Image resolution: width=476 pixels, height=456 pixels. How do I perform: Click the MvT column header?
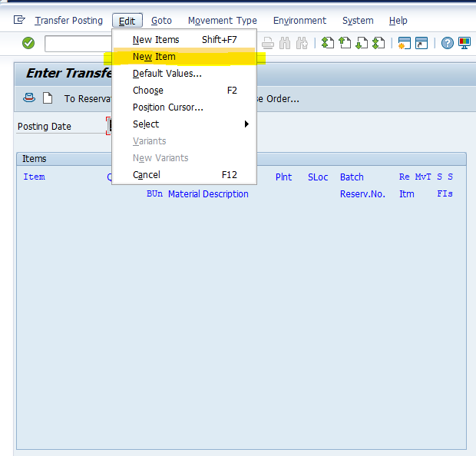[x=423, y=177]
